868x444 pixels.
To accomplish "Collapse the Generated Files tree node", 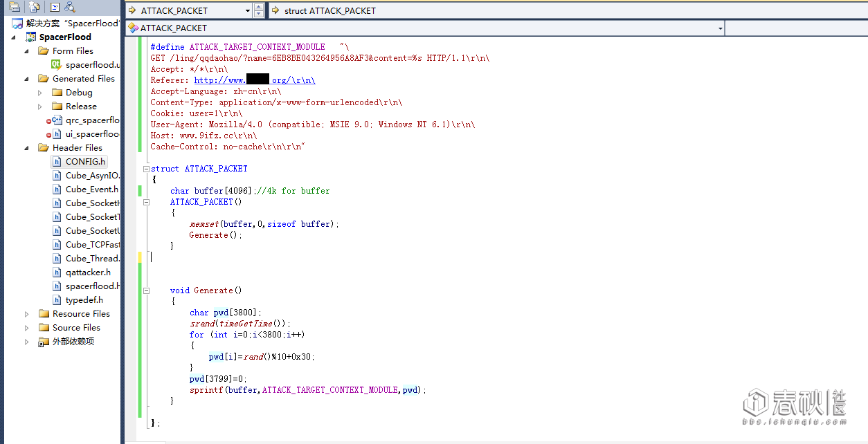I will pos(27,79).
